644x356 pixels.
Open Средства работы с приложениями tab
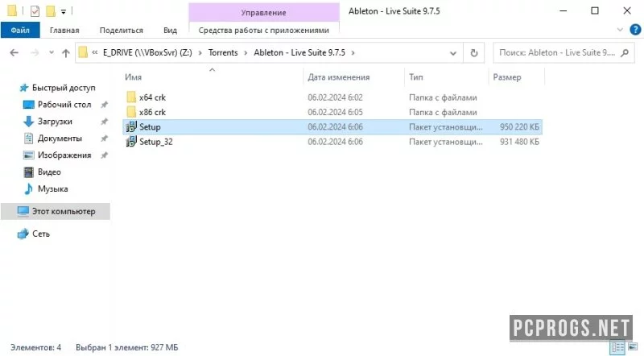point(264,30)
